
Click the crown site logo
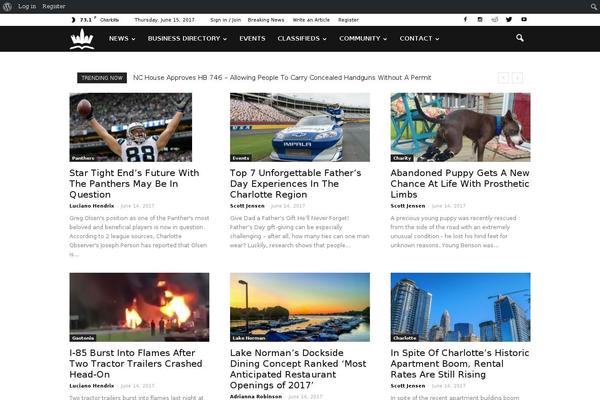tap(82, 39)
